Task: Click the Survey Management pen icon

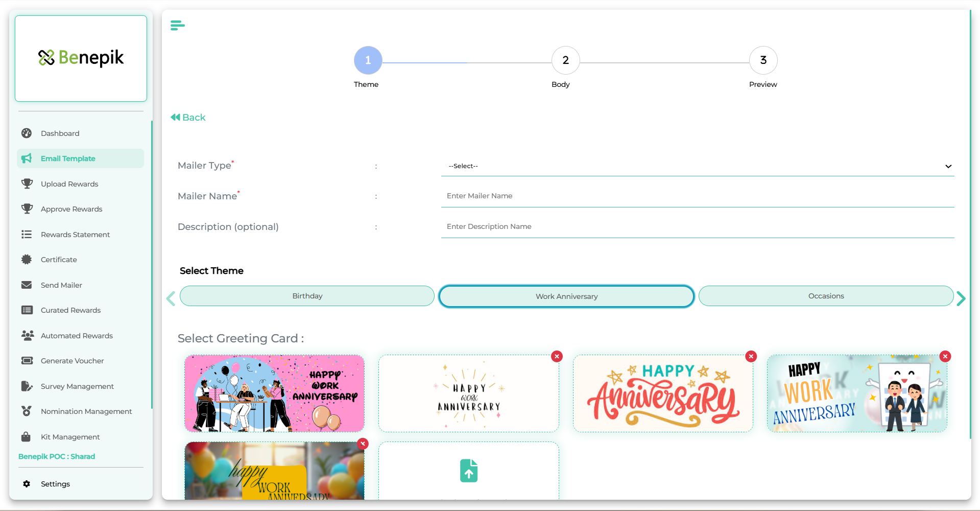Action: click(x=27, y=386)
